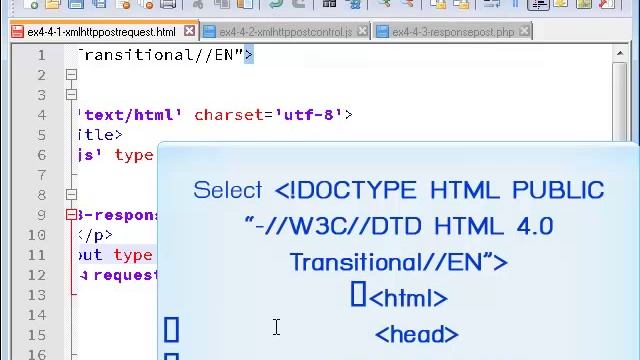Click line number 1 in margin
640x360 pixels.
pyautogui.click(x=42, y=55)
